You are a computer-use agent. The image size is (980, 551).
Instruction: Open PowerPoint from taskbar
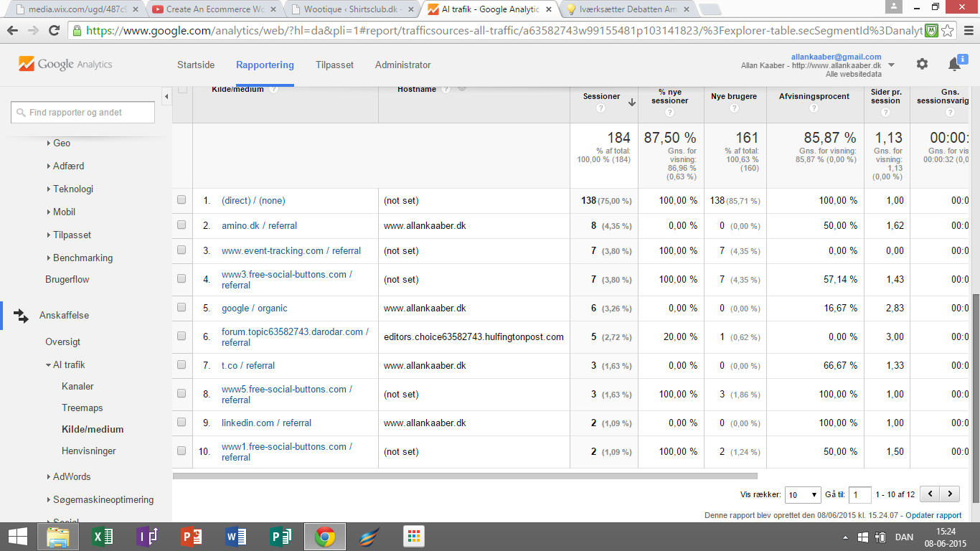click(x=192, y=537)
